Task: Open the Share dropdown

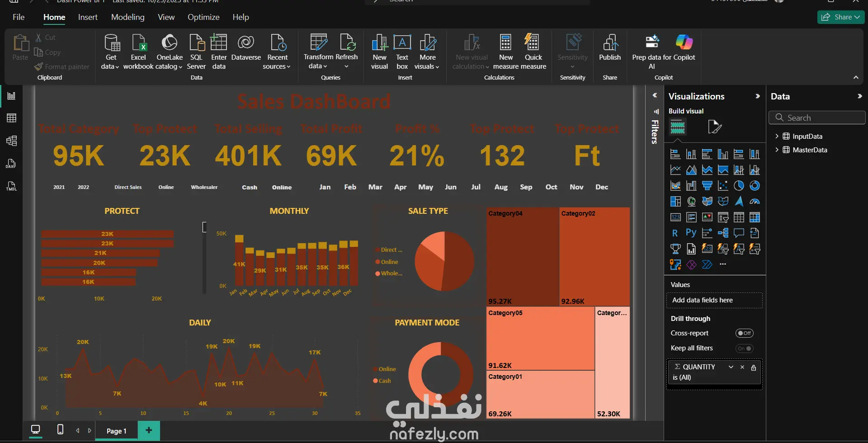Action: click(x=841, y=17)
